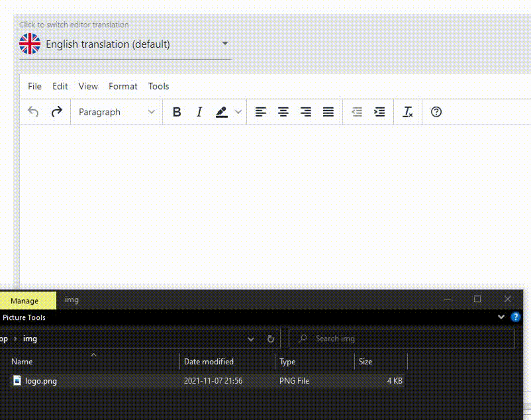Image resolution: width=531 pixels, height=420 pixels.
Task: Click to switch editor translation link
Action: (x=73, y=25)
